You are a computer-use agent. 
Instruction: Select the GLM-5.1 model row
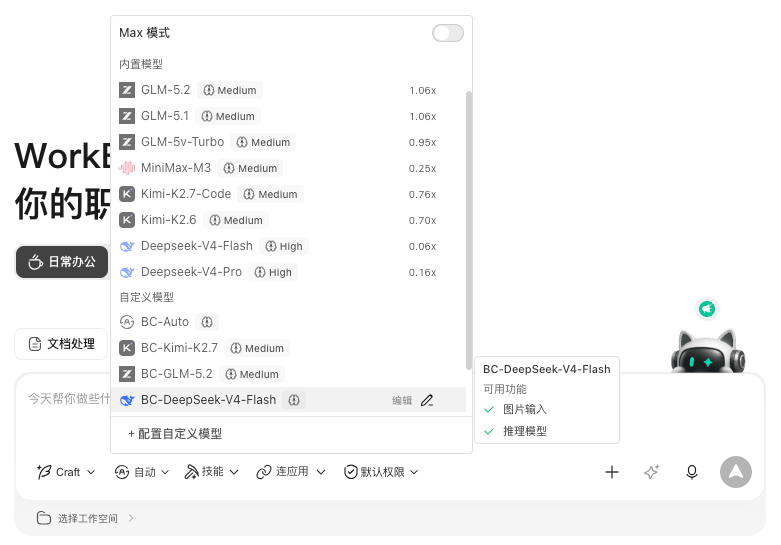tap(289, 116)
